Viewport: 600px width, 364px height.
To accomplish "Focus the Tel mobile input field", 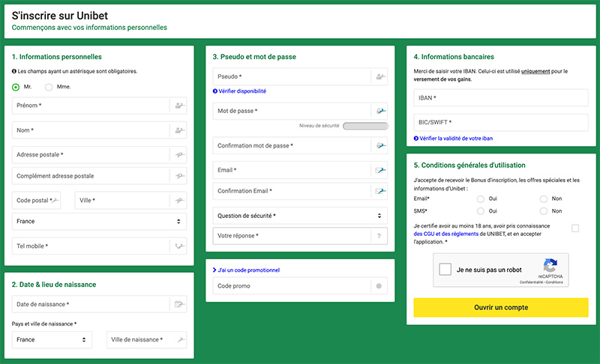I will [99, 246].
